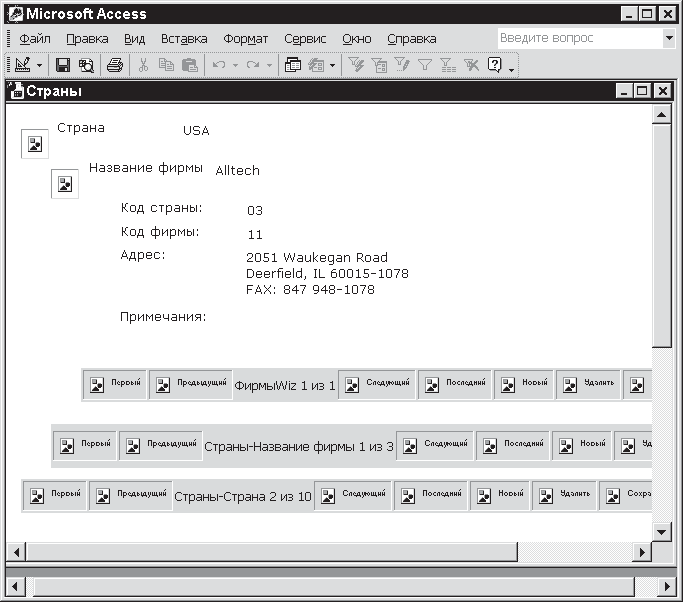The image size is (683, 602).
Task: Open the file search toolbar icon
Action: click(x=86, y=65)
